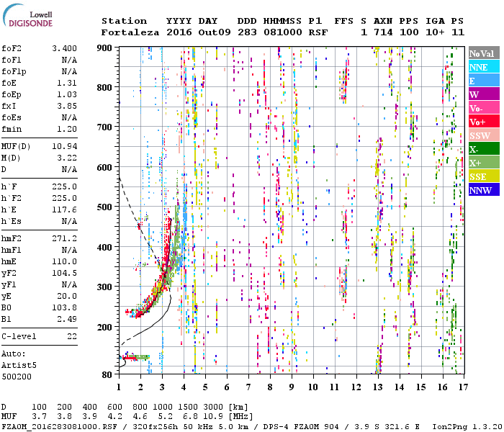This screenshot has width=504, height=432.
Task: Click the MUF 10.9 value for 3000 km
Action: [x=213, y=416]
